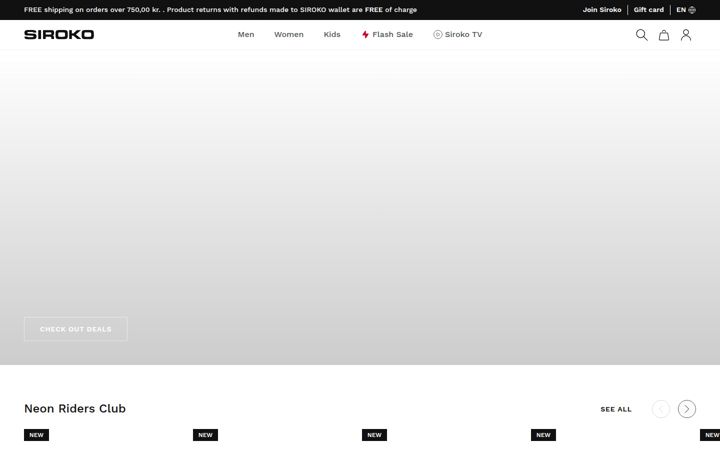The image size is (720, 450).
Task: Show previous Neon Riders Club products arrow
Action: [x=661, y=409]
